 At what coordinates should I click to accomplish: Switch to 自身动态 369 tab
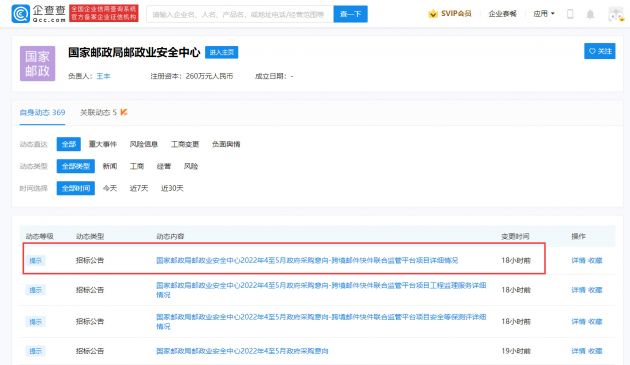pos(42,113)
